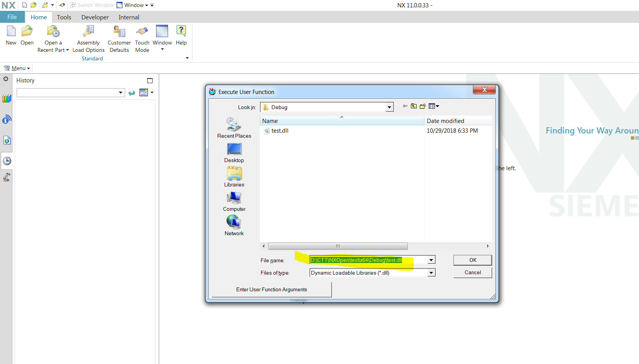This screenshot has width=639, height=364.
Task: Expand the Standard group options arrow
Action: pyautogui.click(x=187, y=58)
